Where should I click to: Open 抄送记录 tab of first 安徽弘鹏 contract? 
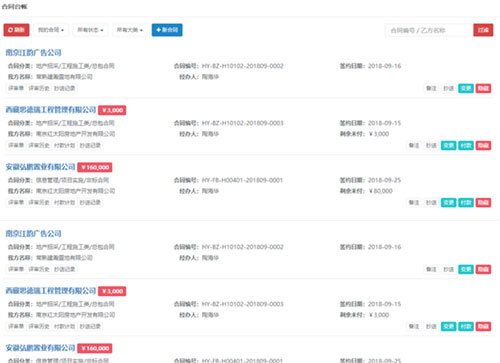coord(90,202)
